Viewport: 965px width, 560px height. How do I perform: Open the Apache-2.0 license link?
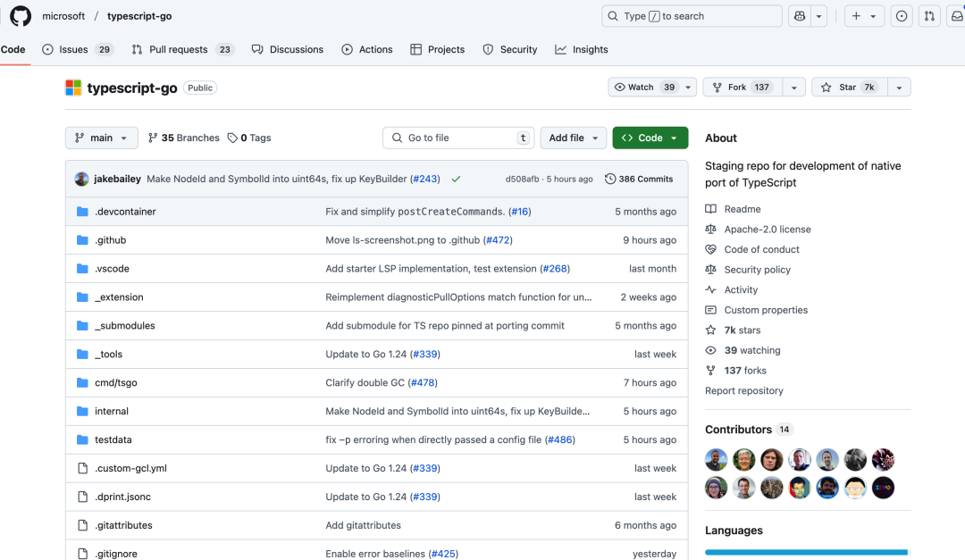[768, 229]
